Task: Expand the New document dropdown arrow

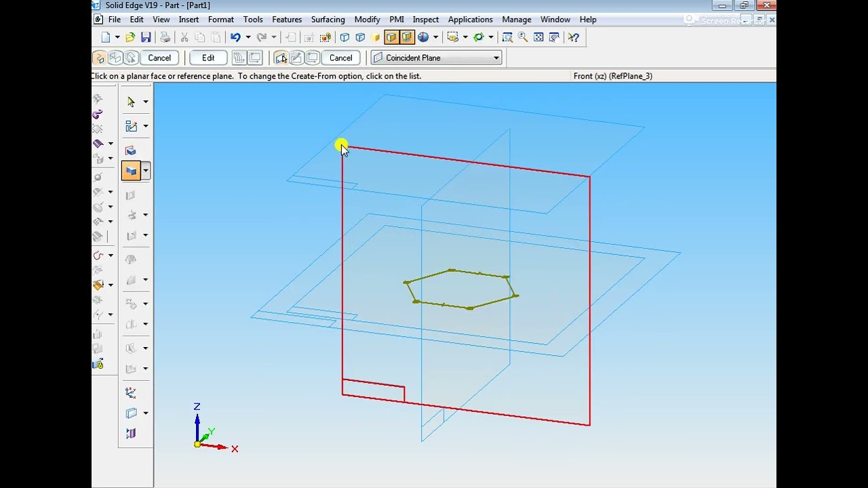Action: [x=117, y=37]
